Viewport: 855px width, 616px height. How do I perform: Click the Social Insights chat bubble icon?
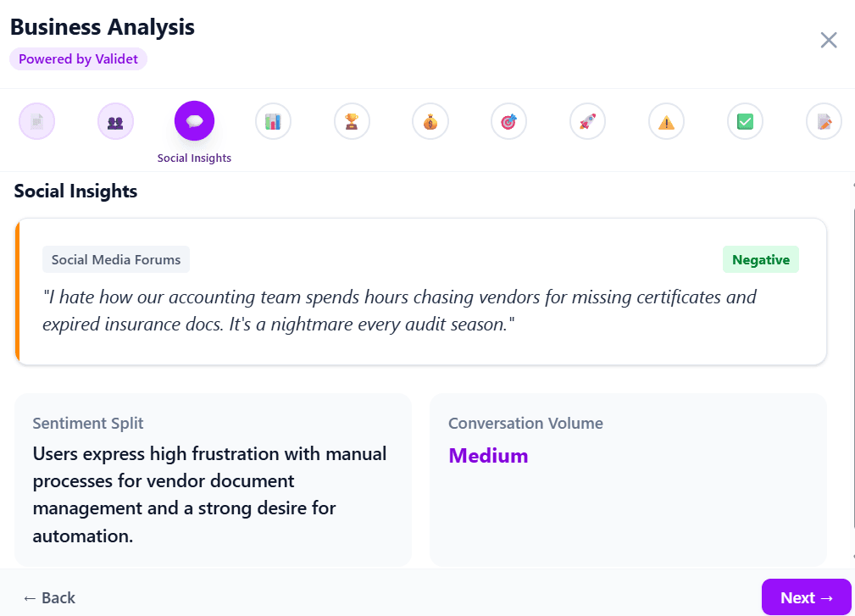coord(194,120)
